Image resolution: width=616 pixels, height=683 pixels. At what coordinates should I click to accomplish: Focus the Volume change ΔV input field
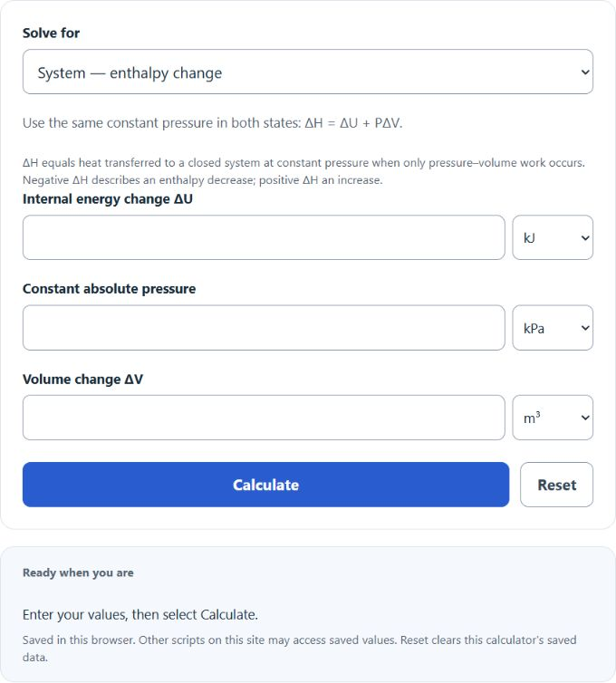point(264,418)
